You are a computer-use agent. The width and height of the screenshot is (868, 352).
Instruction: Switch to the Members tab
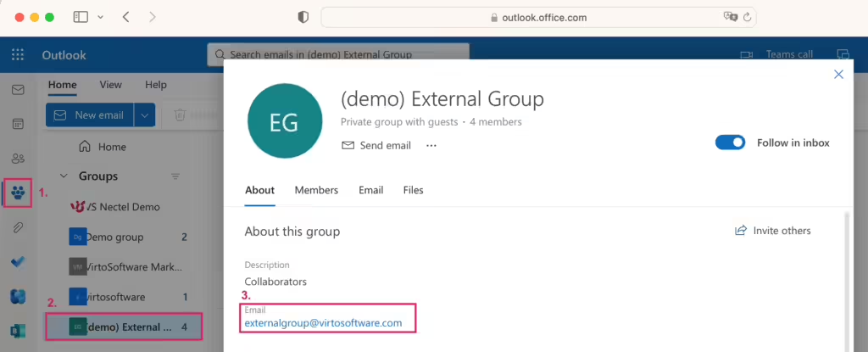click(x=316, y=190)
